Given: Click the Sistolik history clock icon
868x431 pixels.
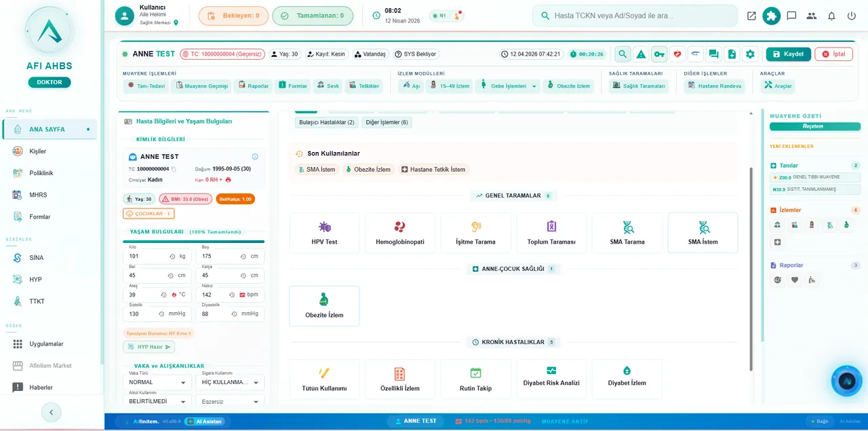Looking at the screenshot, I should [161, 314].
